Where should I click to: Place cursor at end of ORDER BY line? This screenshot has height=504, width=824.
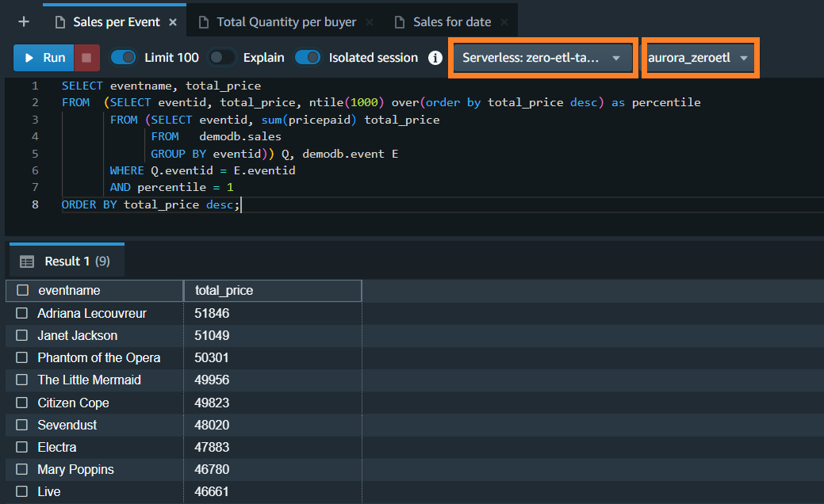coord(240,204)
